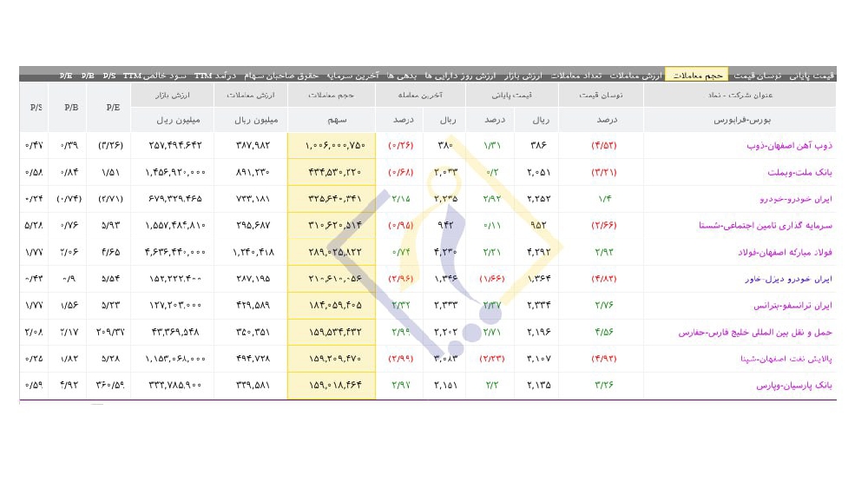Click the حجم معاملات table column header
This screenshot has width=868, height=489.
pyautogui.click(x=332, y=96)
